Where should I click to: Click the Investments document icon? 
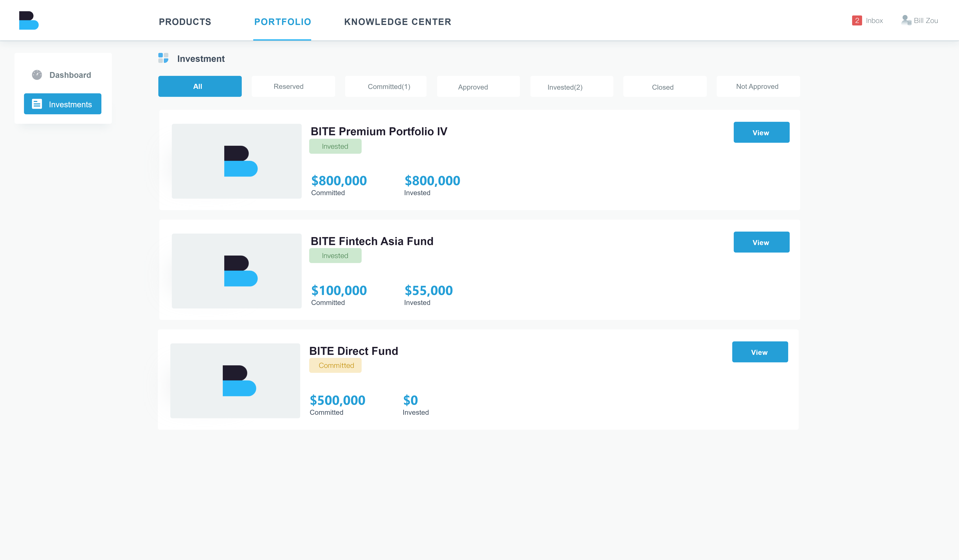pyautogui.click(x=37, y=104)
